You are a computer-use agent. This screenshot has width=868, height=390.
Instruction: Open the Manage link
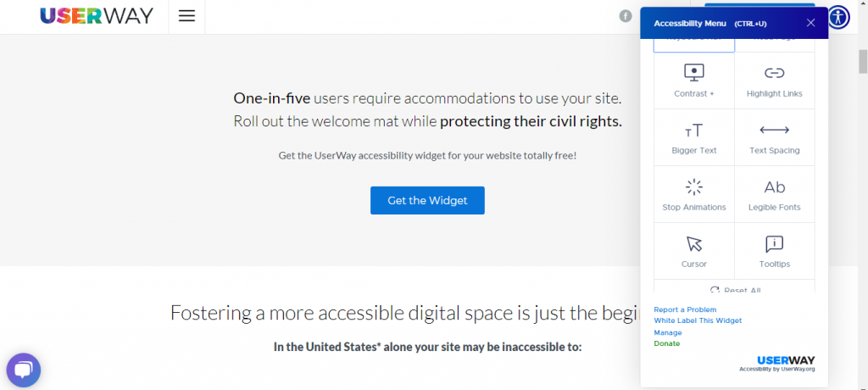pos(668,333)
